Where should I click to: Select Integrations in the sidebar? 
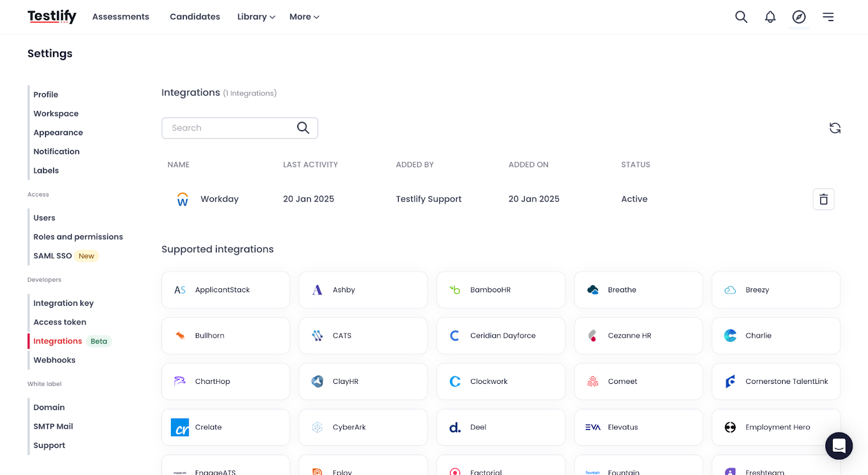pyautogui.click(x=58, y=341)
